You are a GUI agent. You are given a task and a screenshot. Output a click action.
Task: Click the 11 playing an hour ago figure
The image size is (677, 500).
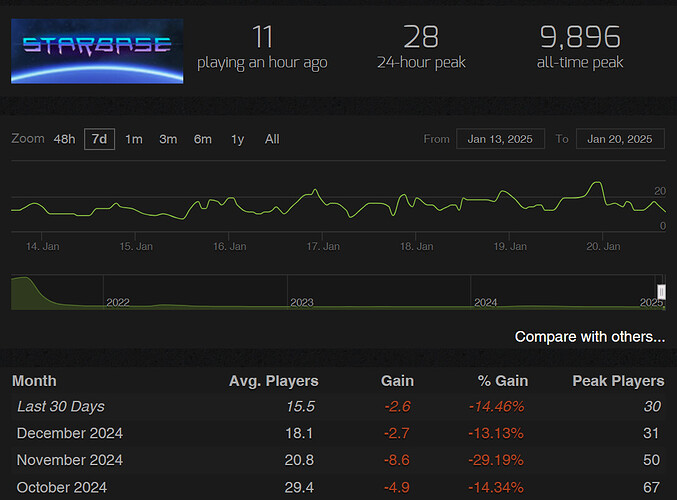coord(262,37)
